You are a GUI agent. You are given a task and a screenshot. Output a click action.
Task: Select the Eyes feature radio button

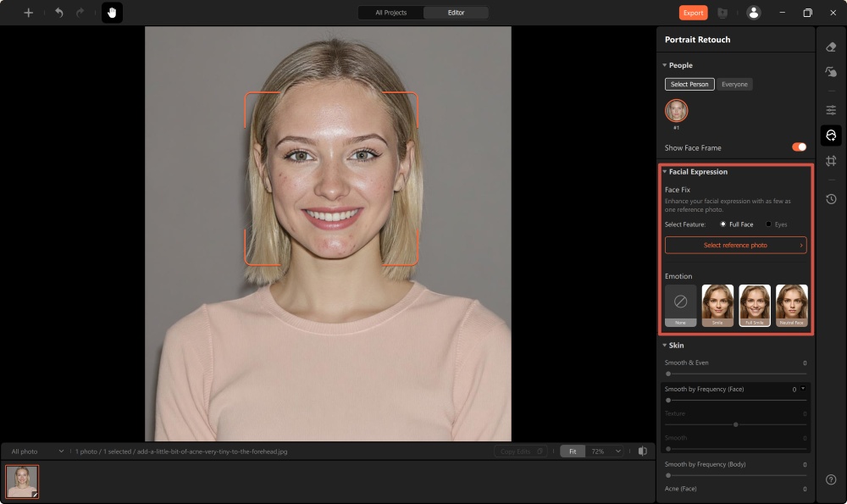(770, 224)
